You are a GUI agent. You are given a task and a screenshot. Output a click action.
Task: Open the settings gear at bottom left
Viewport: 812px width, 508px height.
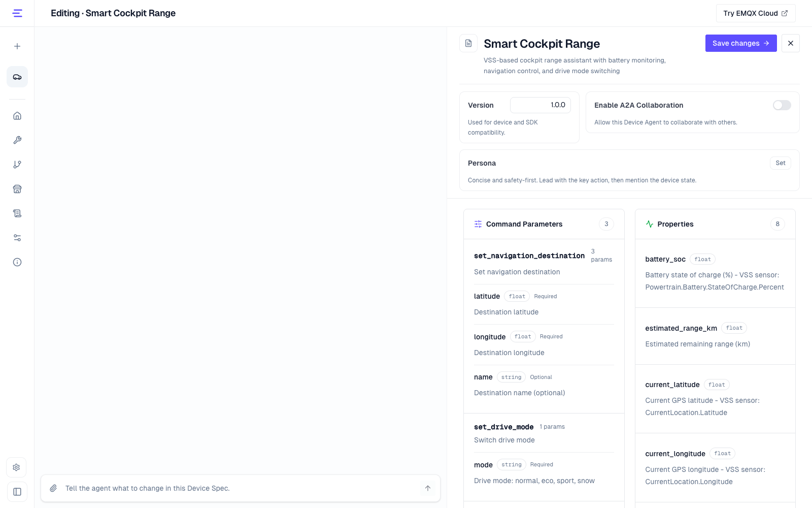pos(17,467)
